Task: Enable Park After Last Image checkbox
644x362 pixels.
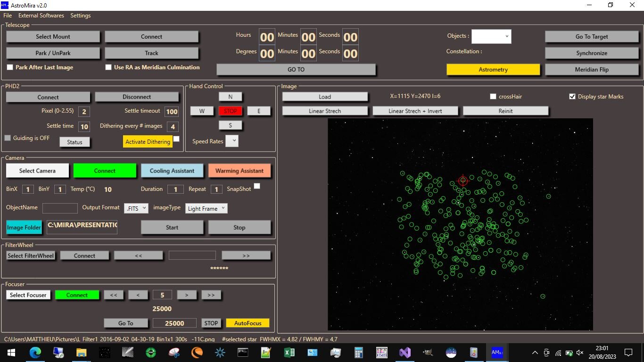Action: click(10, 67)
